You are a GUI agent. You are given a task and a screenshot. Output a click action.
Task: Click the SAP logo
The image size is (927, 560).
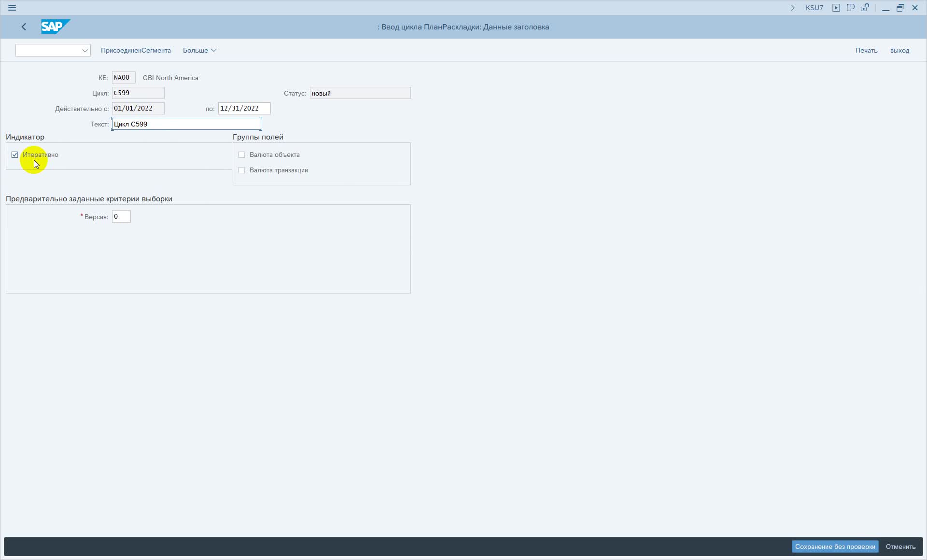pos(56,27)
